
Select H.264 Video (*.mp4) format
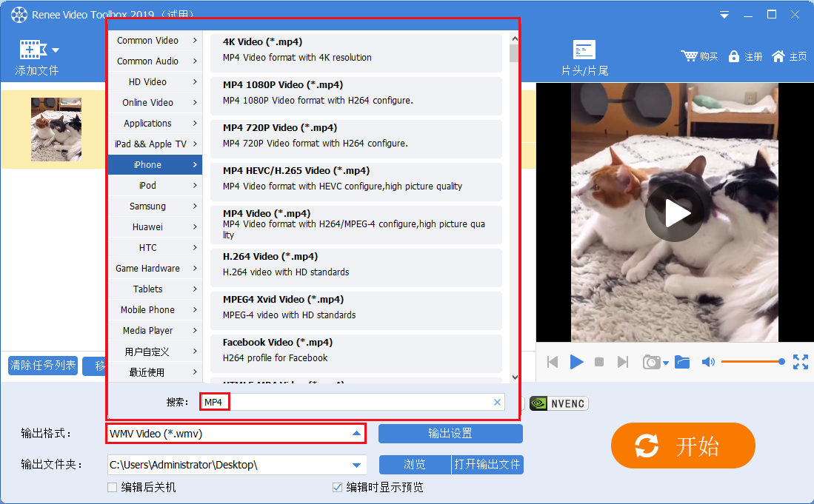click(x=356, y=269)
